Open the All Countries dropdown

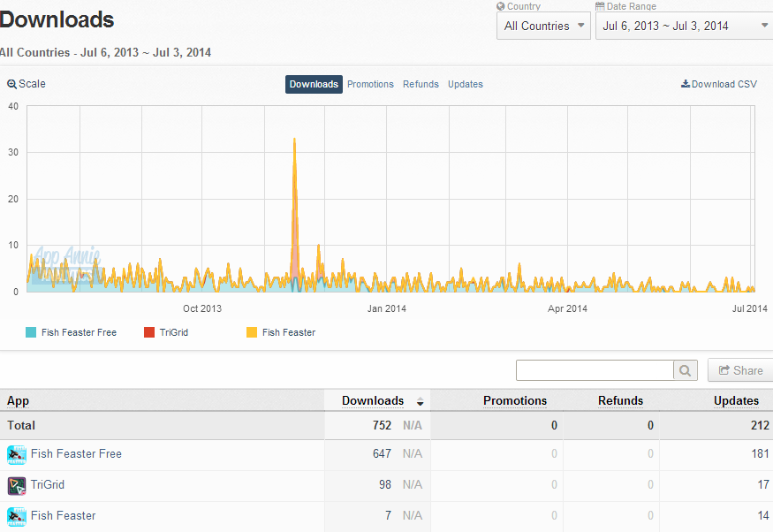pos(543,27)
